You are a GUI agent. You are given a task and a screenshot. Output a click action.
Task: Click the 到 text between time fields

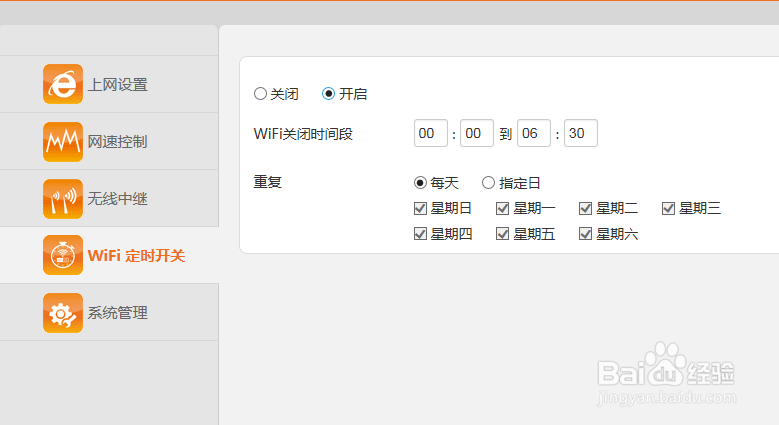(506, 134)
